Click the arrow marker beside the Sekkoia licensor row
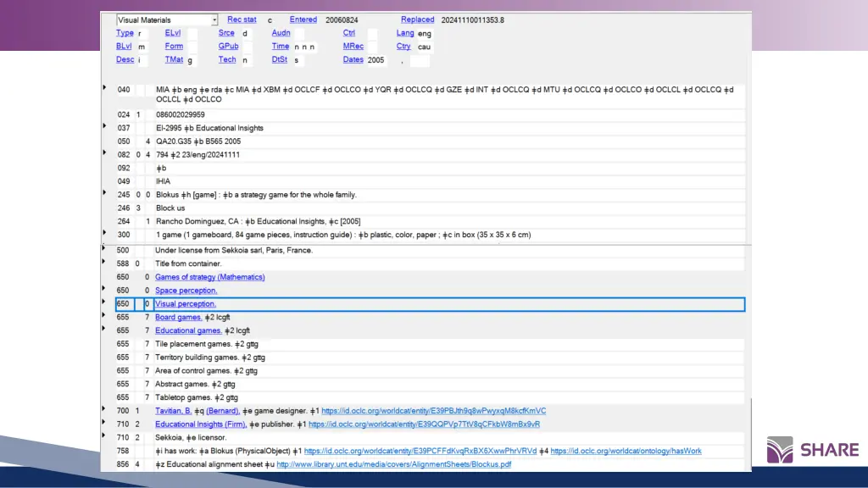This screenshot has width=868, height=488. click(x=103, y=435)
